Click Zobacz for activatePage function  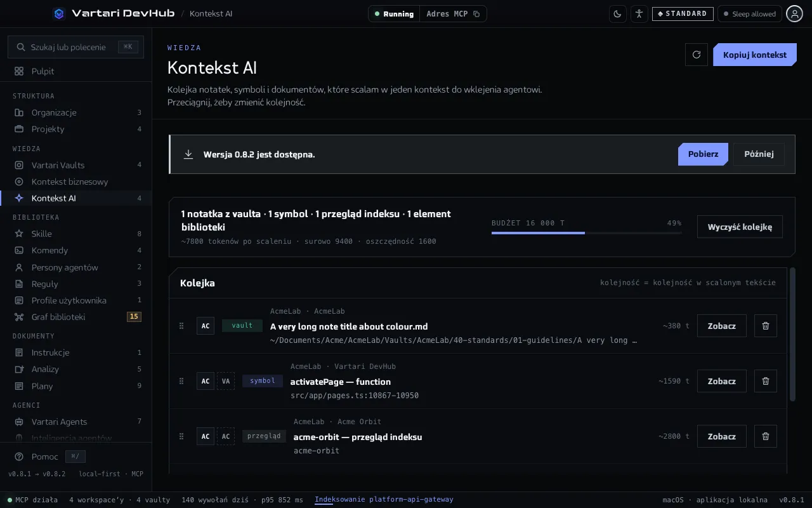pos(722,381)
